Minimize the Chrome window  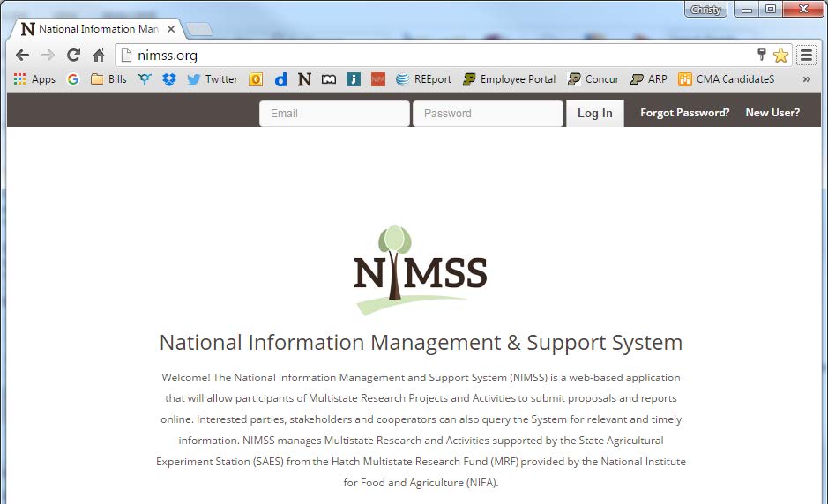pyautogui.click(x=747, y=10)
